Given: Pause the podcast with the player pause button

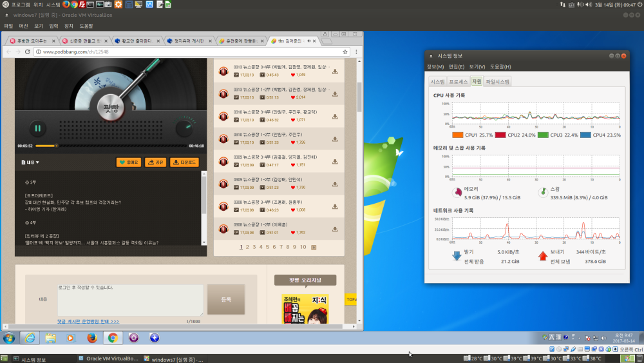Looking at the screenshot, I should (x=37, y=128).
